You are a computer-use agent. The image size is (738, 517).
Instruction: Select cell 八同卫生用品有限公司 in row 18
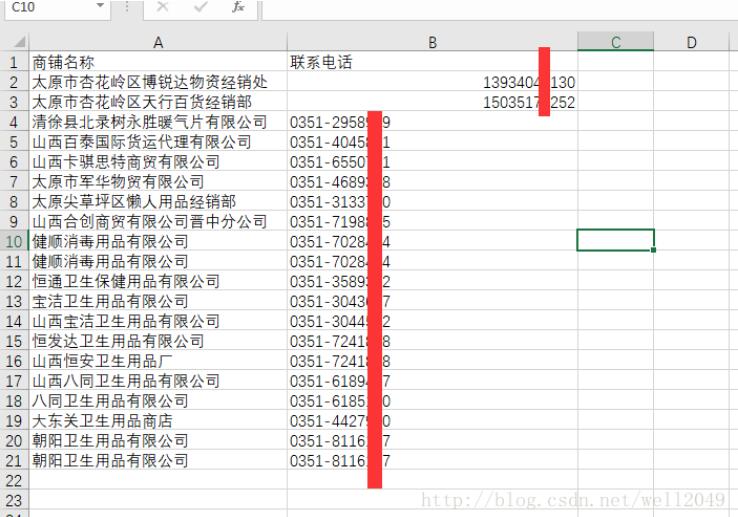[x=158, y=401]
